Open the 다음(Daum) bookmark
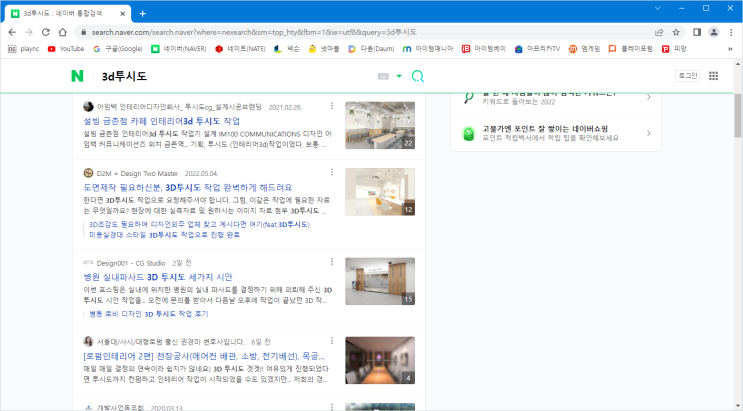 click(371, 48)
